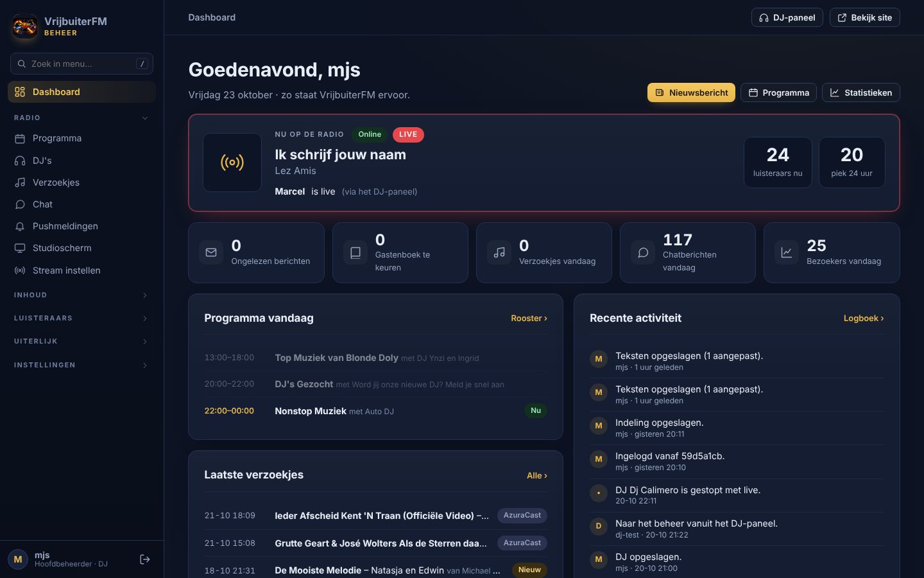Open Chat in the sidebar menu
Viewport: 924px width, 578px height.
pyautogui.click(x=81, y=204)
